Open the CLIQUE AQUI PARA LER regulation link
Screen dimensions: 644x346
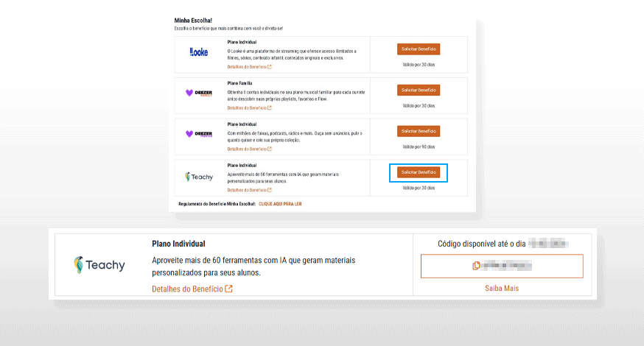tap(280, 203)
